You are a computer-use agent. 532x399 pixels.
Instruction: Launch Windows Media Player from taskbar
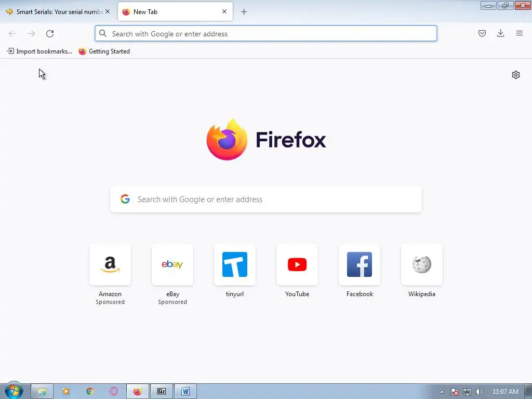point(66,392)
